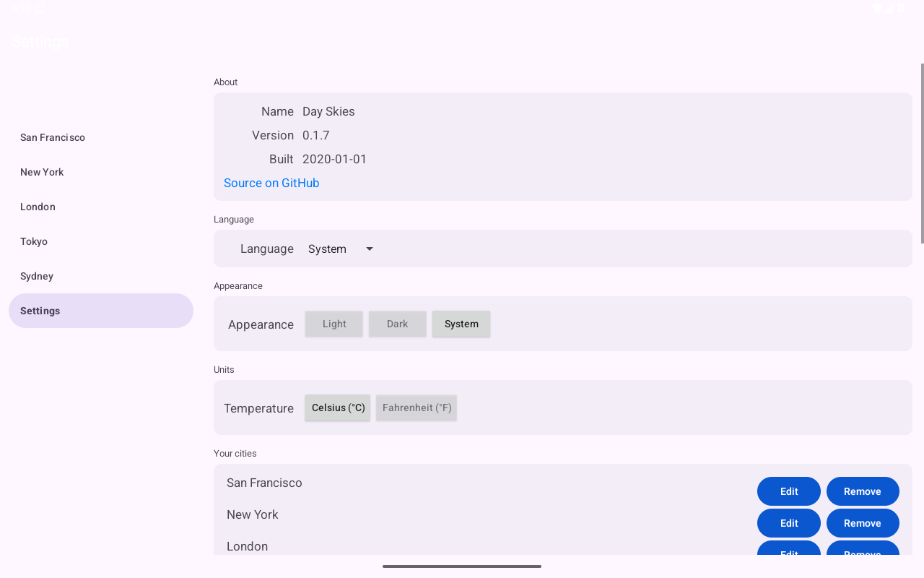Click the Day Skies name value
The height and width of the screenshot is (578, 924).
(328, 111)
